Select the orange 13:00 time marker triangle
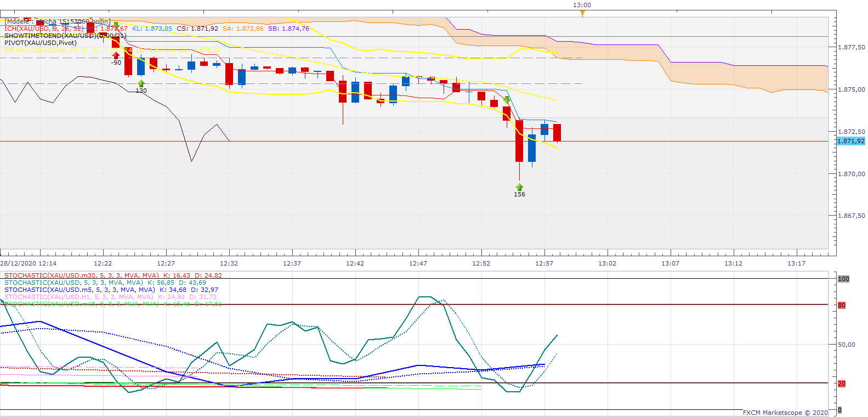This screenshot has width=868, height=417. (582, 13)
